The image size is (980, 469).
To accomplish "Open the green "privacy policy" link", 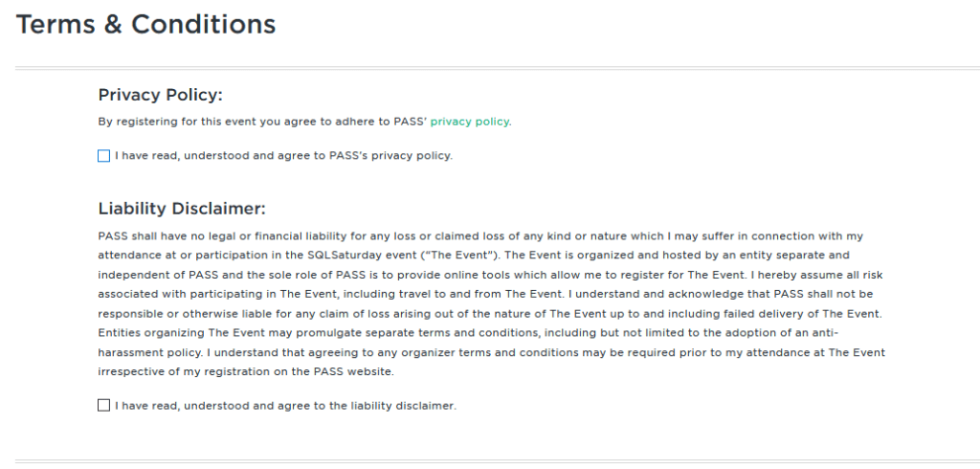I will click(469, 122).
